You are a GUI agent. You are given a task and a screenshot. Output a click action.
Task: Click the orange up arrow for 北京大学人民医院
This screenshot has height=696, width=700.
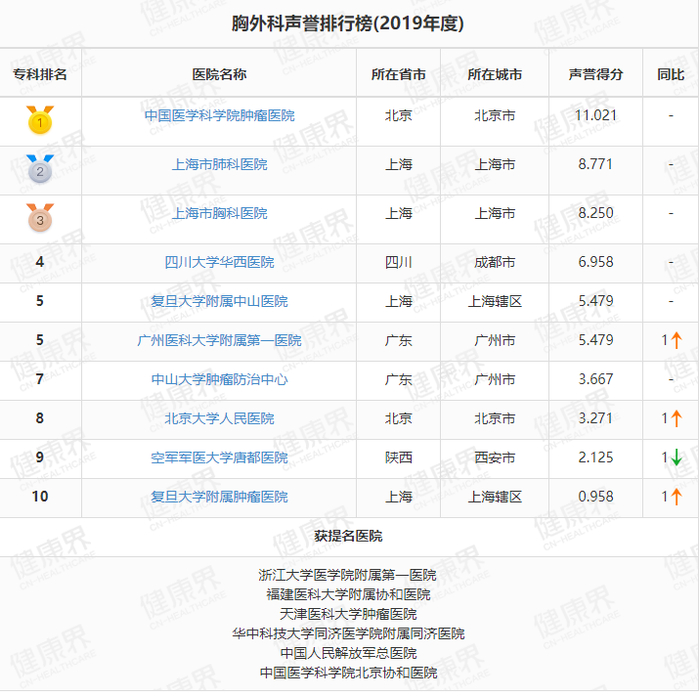(x=677, y=419)
